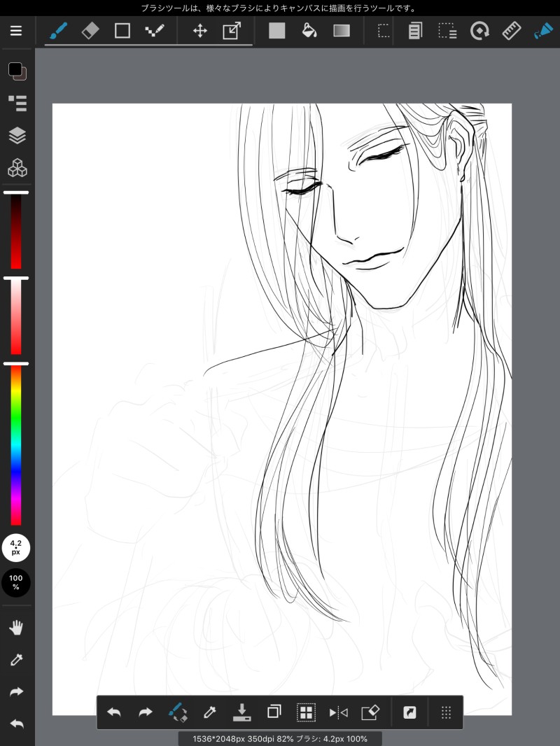
Task: Select the rectangle shape tool
Action: 122,31
